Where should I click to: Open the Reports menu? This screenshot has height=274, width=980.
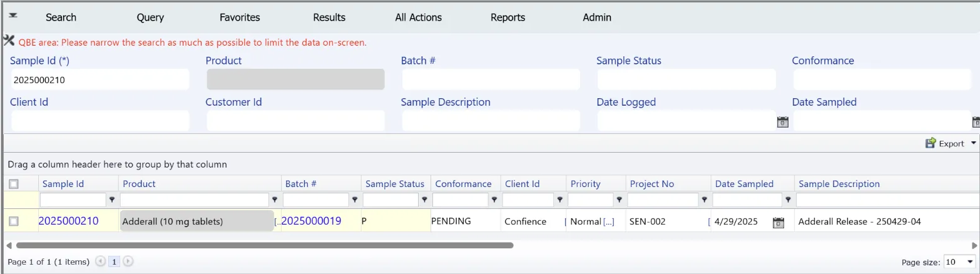coord(508,18)
